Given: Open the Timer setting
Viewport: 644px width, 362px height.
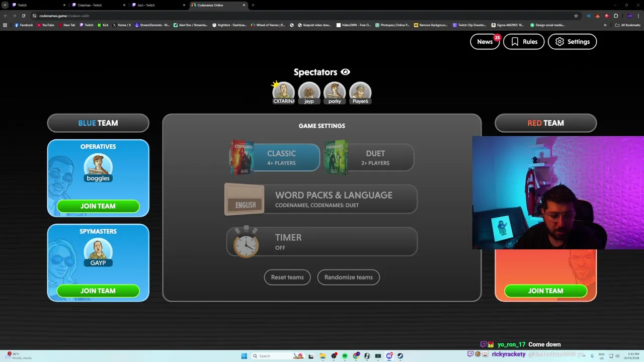Looking at the screenshot, I should pyautogui.click(x=322, y=241).
